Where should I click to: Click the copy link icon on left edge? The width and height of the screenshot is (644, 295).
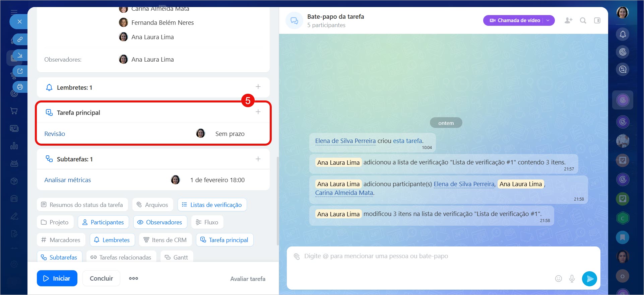click(x=20, y=39)
